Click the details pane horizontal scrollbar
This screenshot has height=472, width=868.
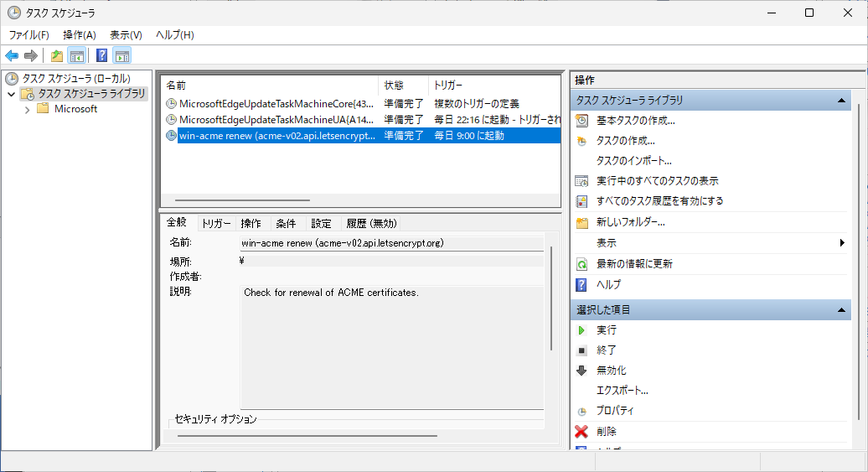point(307,436)
